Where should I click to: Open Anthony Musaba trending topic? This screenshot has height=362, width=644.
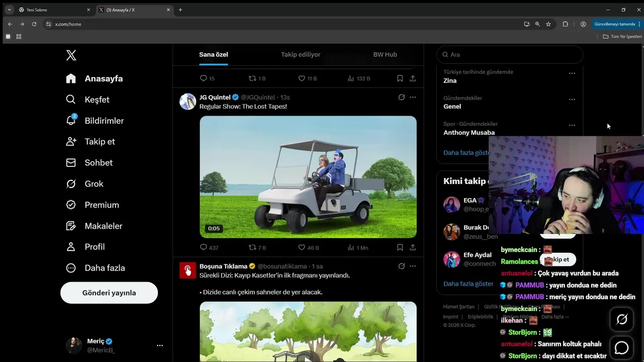pos(469,133)
